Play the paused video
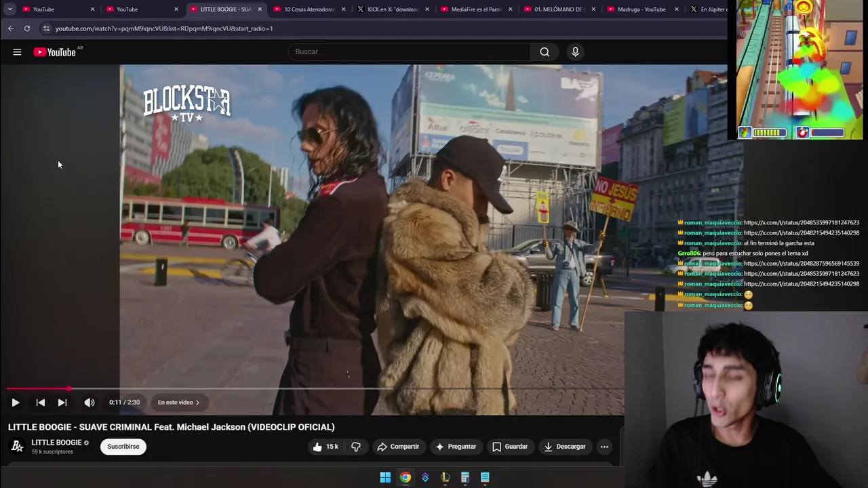Viewport: 868px width, 488px height. point(15,403)
